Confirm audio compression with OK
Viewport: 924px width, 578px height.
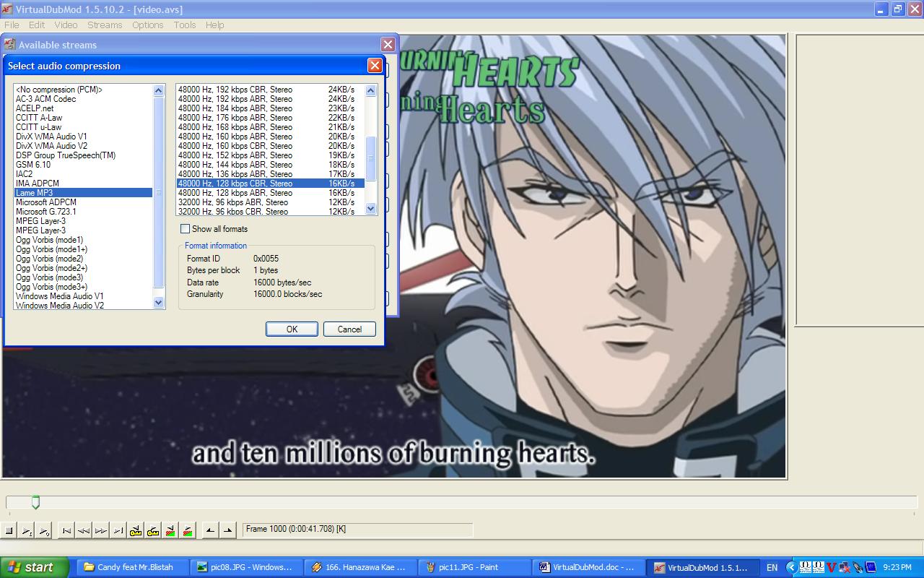click(292, 329)
